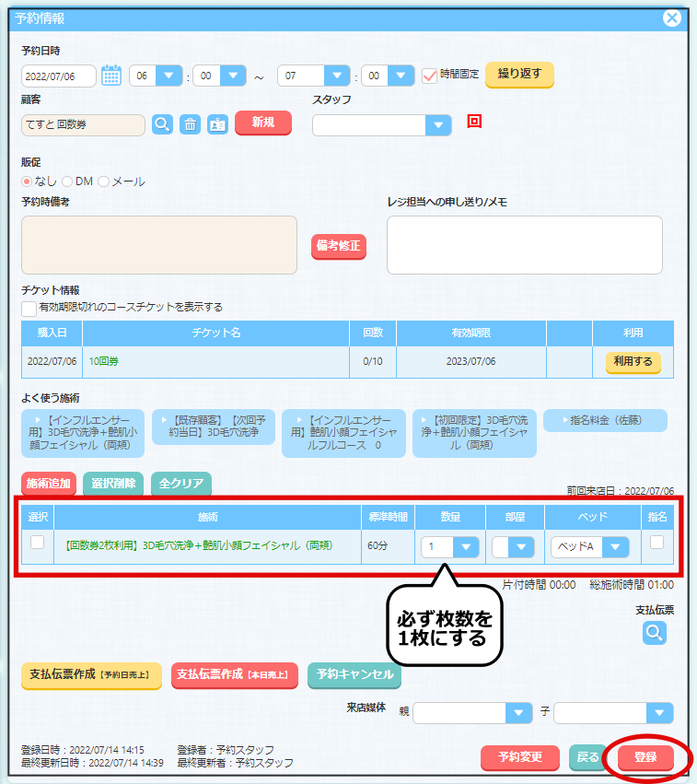This screenshot has width=697, height=784.
Task: Open customer card details icon
Action: 217,125
